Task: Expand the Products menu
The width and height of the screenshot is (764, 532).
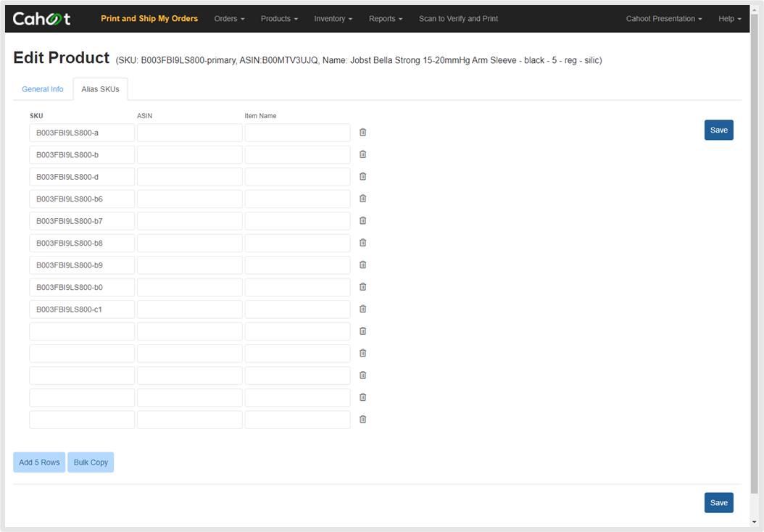Action: point(279,19)
